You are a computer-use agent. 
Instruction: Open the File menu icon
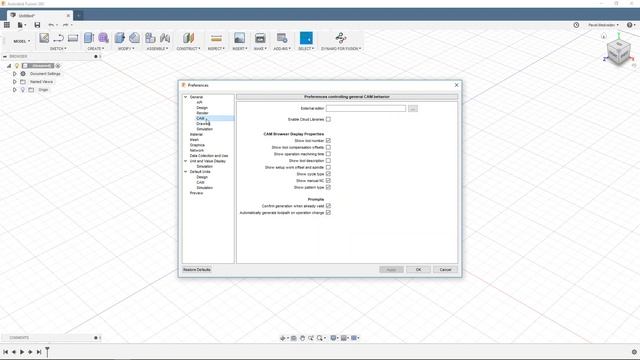[21, 25]
